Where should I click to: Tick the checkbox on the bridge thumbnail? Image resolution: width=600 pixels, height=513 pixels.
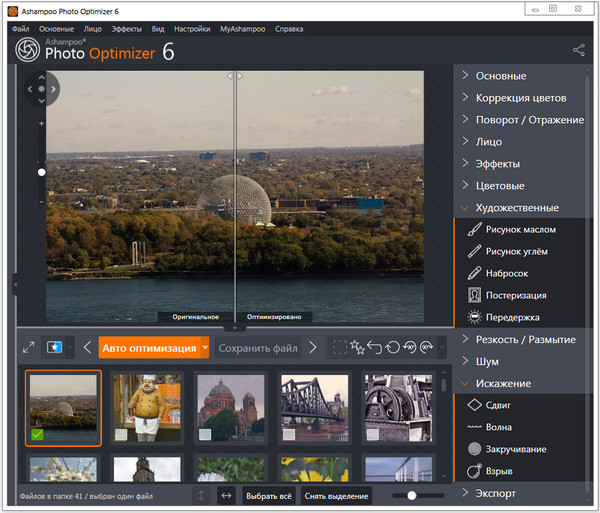coord(289,434)
